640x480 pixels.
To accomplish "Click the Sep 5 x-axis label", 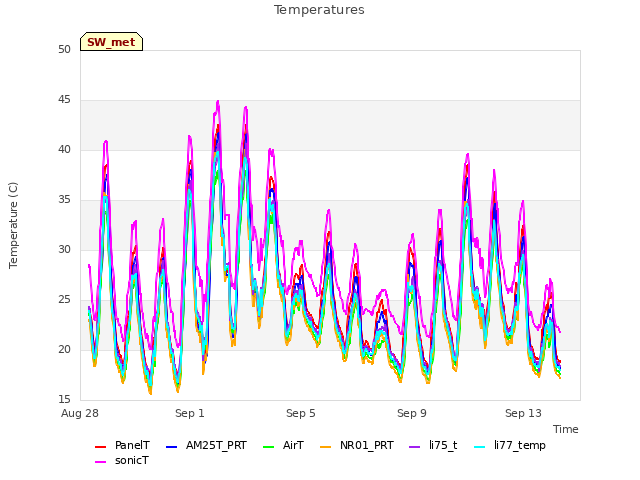I will 301,413.
